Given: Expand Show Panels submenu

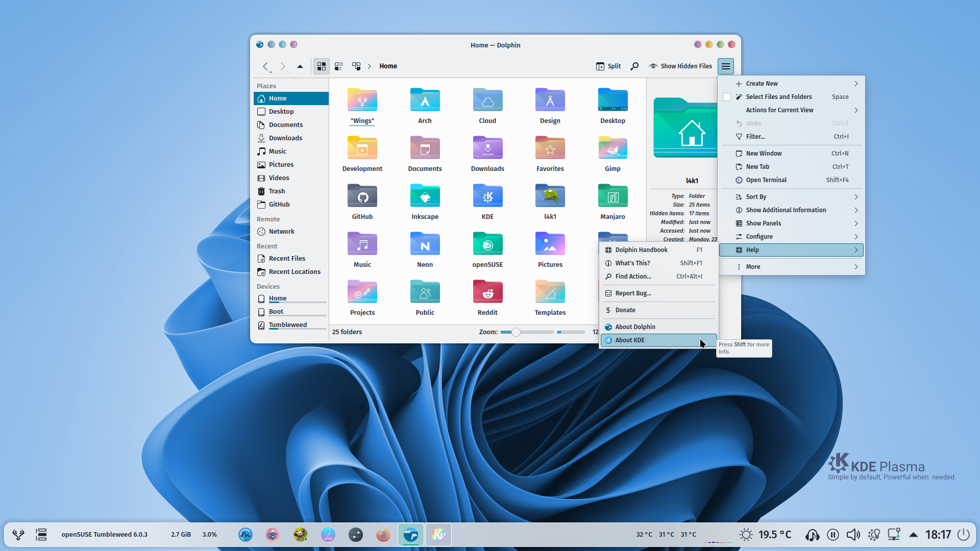Looking at the screenshot, I should click(x=791, y=223).
